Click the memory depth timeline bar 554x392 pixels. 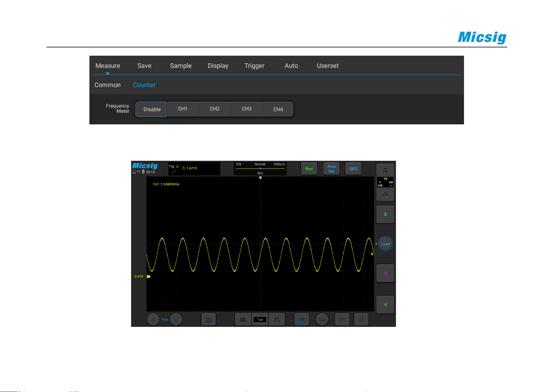260,168
